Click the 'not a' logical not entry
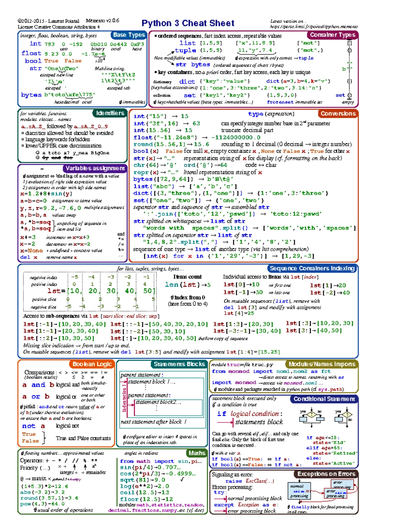 (x=34, y=426)
